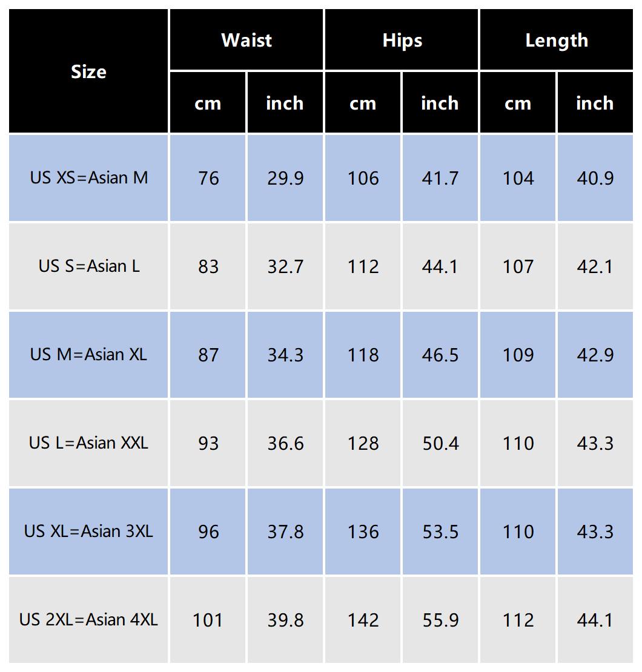Click the 46.5 inch hips cell
642x672 pixels.
pos(440,355)
